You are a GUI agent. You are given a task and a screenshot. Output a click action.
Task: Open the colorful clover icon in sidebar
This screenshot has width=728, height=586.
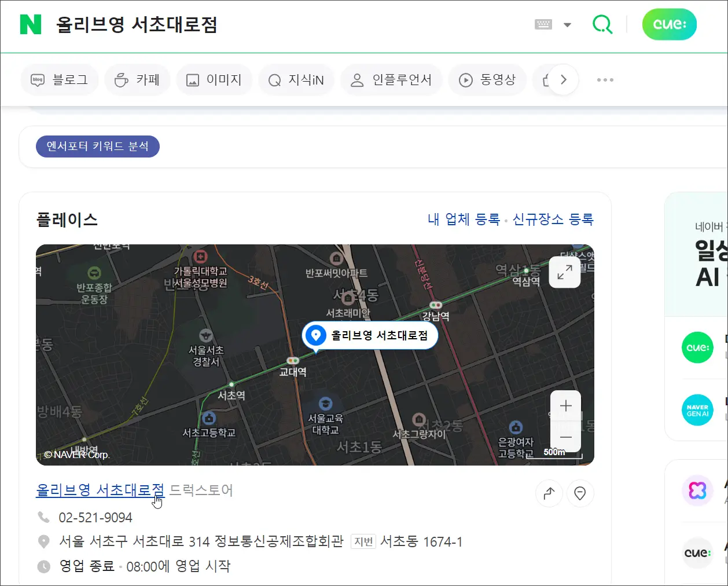pyautogui.click(x=697, y=491)
